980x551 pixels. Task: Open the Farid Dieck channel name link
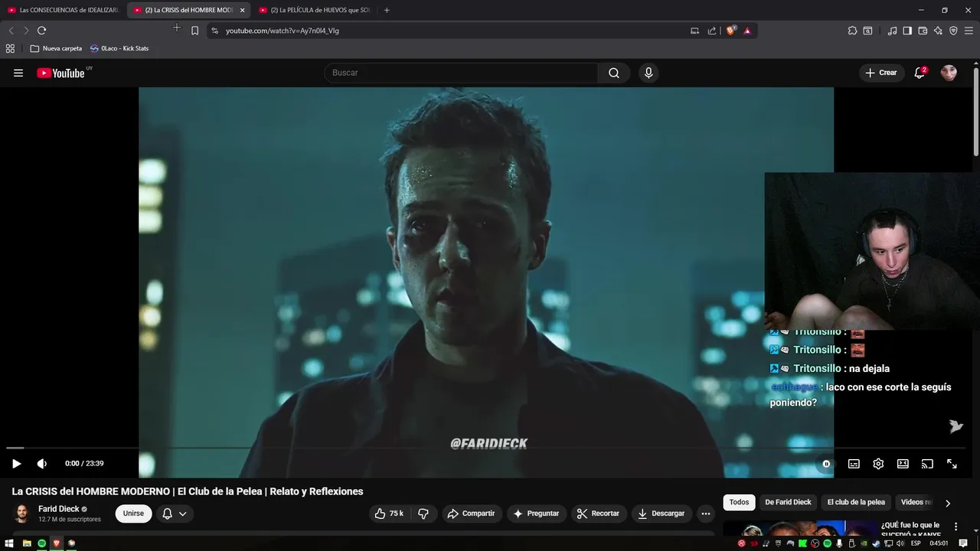(59, 509)
